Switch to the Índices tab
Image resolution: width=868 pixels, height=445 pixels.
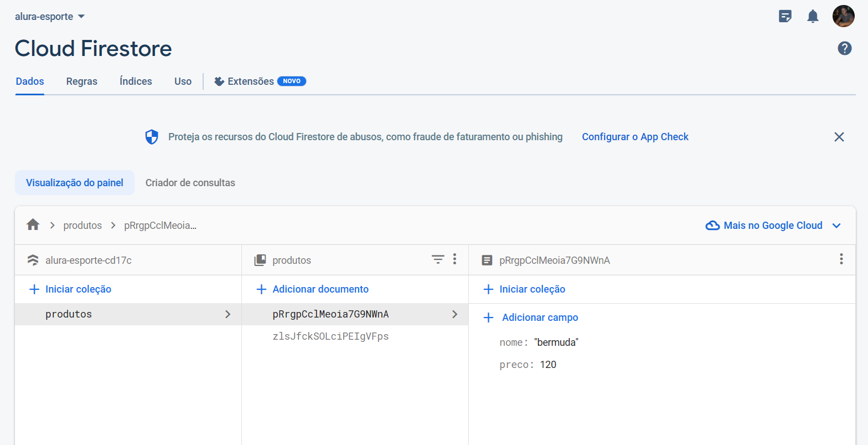136,81
